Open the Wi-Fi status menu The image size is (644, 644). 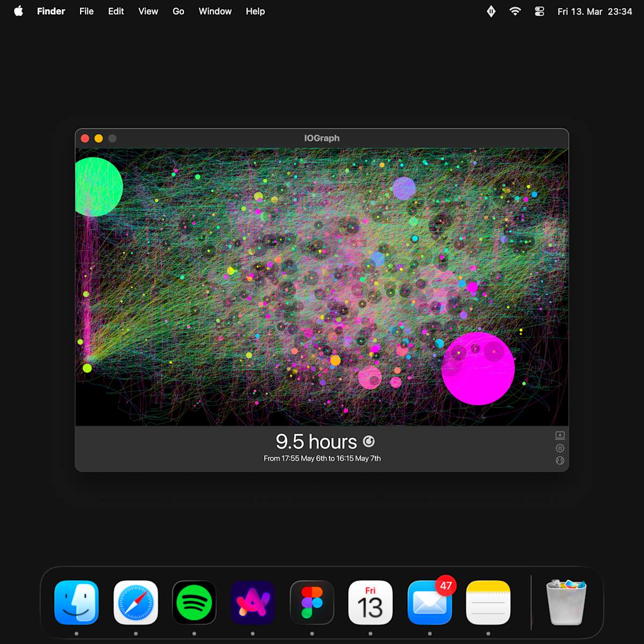point(515,11)
